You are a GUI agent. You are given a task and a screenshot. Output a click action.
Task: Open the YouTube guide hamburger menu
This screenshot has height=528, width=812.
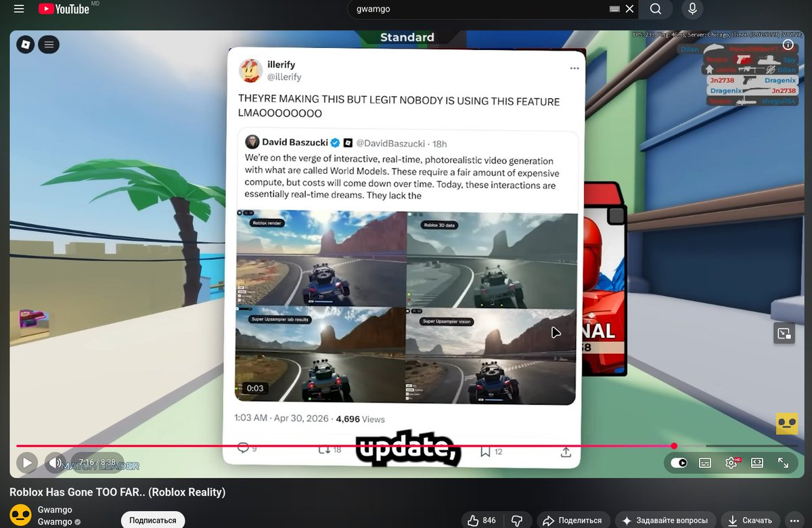[19, 9]
